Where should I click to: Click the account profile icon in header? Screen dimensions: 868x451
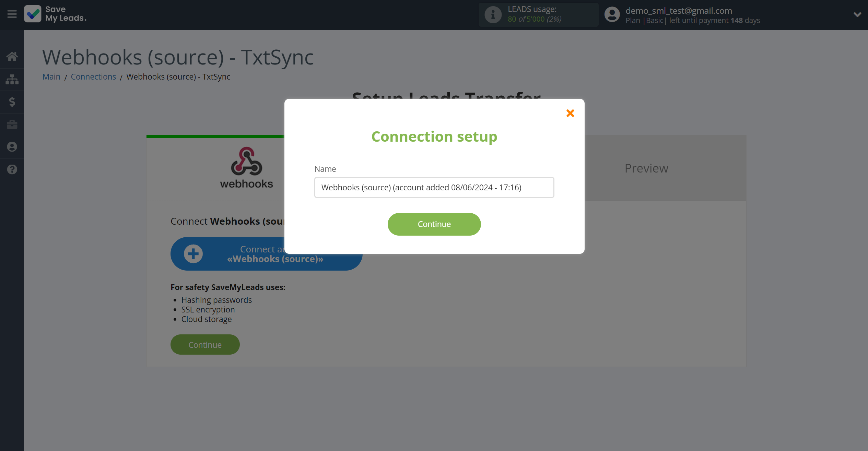pos(612,15)
